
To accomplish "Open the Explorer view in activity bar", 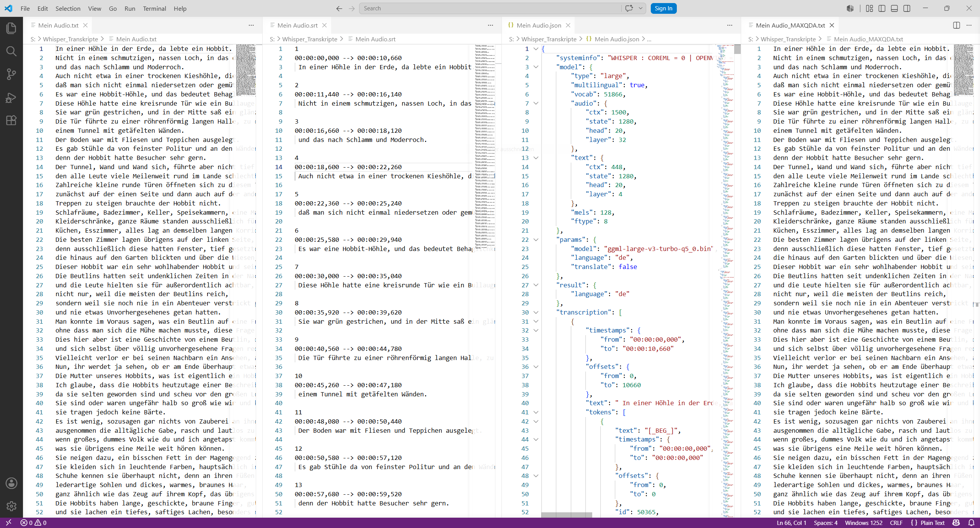I will coord(11,28).
